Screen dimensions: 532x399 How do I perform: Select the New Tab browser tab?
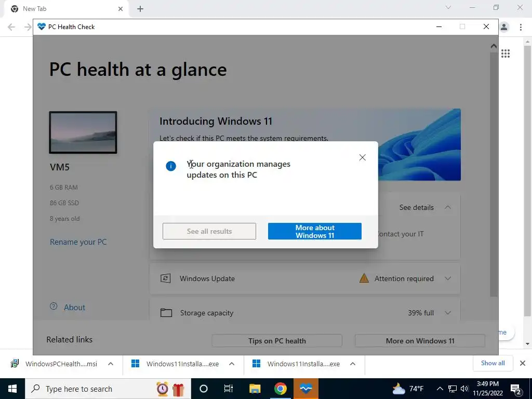pyautogui.click(x=66, y=9)
